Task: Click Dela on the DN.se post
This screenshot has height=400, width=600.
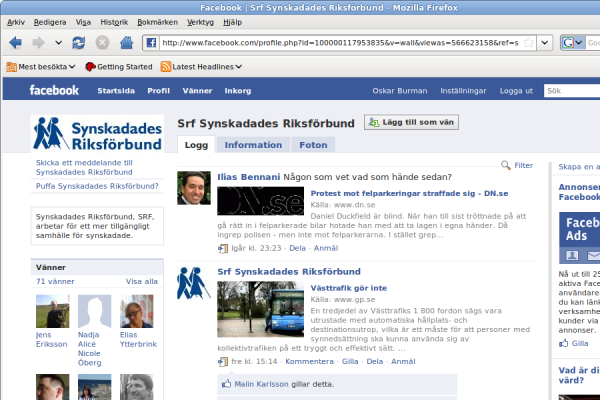Action: [297, 248]
